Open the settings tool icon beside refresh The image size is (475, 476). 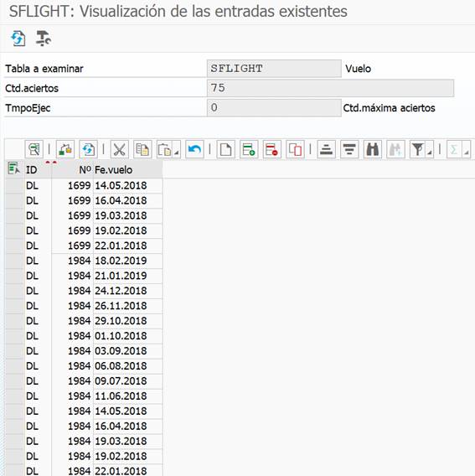point(44,39)
